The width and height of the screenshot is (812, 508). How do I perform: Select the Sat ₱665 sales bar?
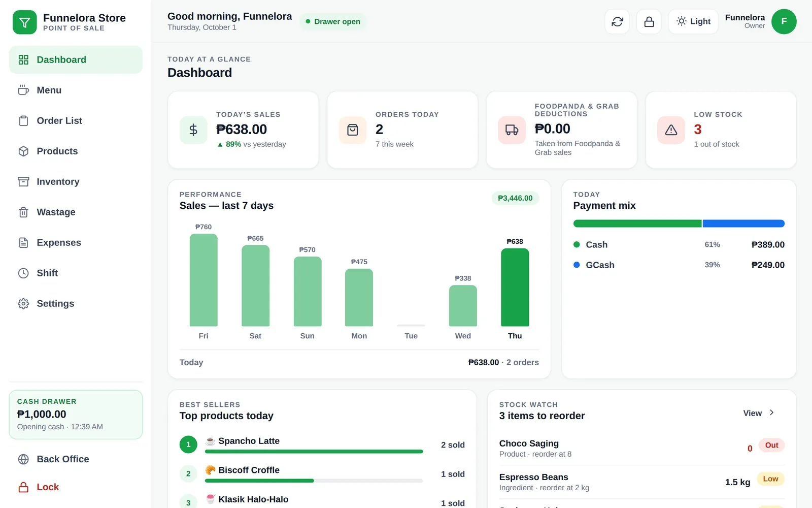tap(255, 285)
